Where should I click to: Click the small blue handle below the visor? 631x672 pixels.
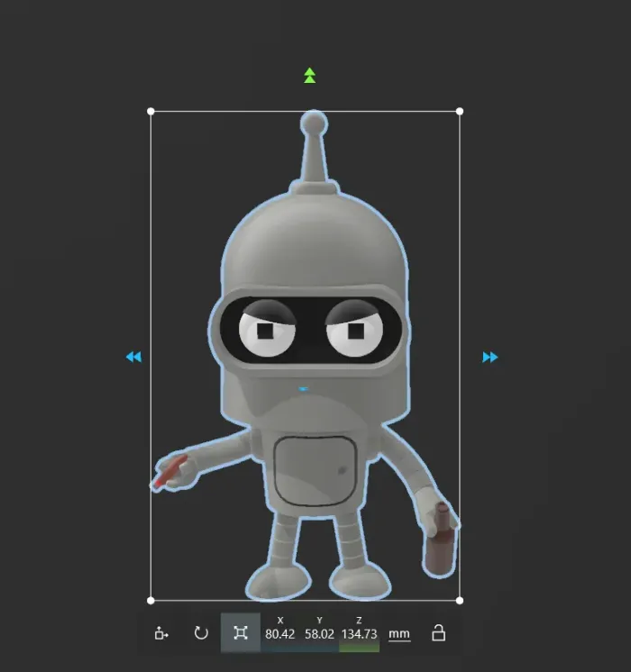304,389
